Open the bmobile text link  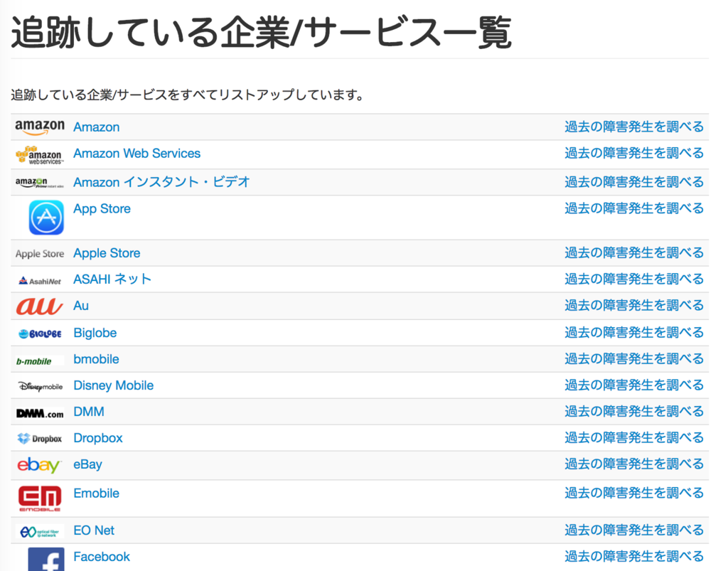(96, 359)
